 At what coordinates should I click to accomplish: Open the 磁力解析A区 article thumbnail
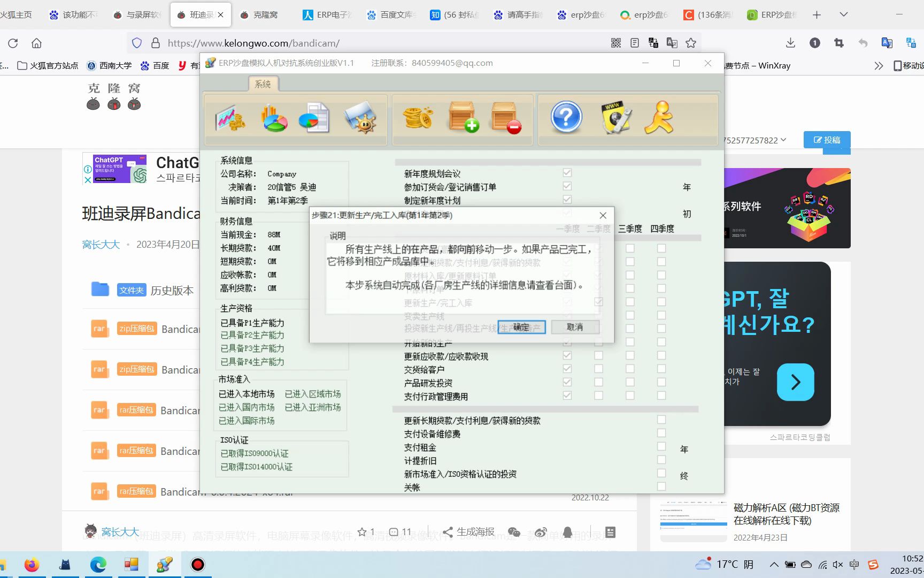coord(694,522)
